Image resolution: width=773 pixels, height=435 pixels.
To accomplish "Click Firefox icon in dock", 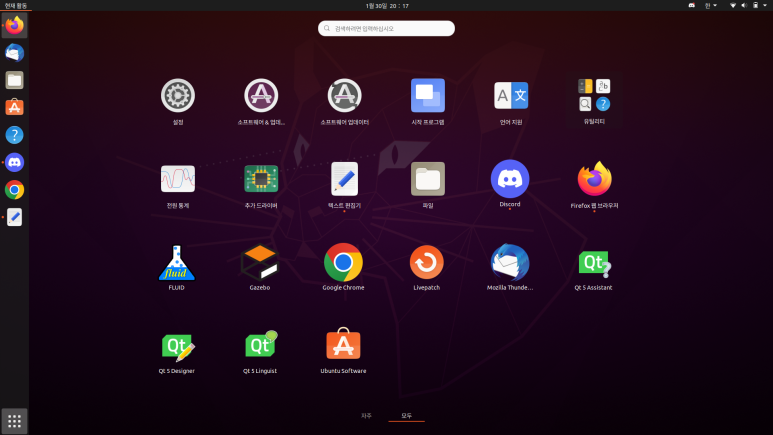I will coord(14,26).
